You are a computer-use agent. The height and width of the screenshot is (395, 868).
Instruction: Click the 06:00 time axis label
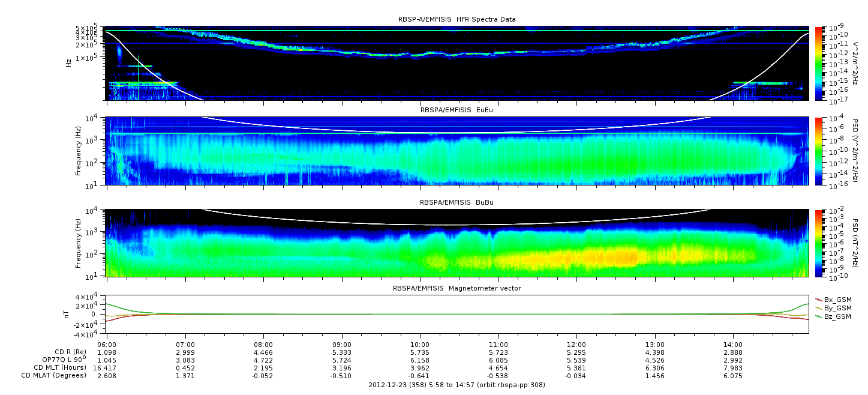tap(107, 345)
